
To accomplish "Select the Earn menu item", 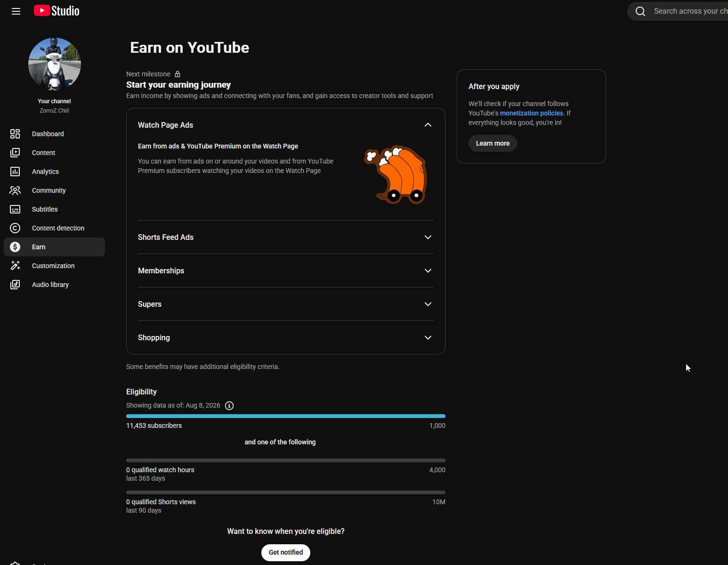I will tap(54, 247).
